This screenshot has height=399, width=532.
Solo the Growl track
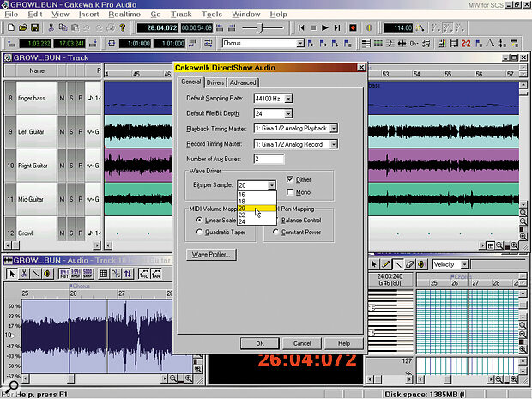[71, 233]
